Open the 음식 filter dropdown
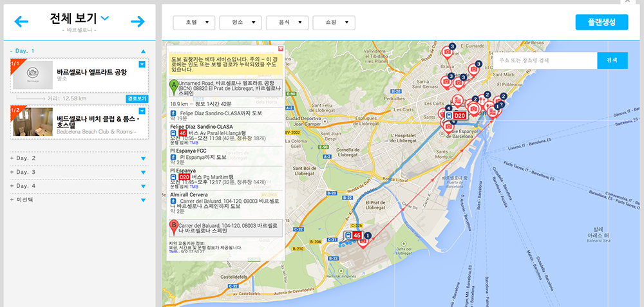This screenshot has height=307, width=644. pos(287,23)
